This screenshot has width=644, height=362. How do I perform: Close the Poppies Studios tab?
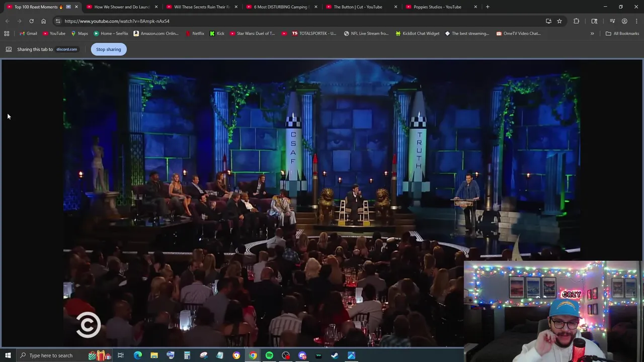click(x=475, y=7)
